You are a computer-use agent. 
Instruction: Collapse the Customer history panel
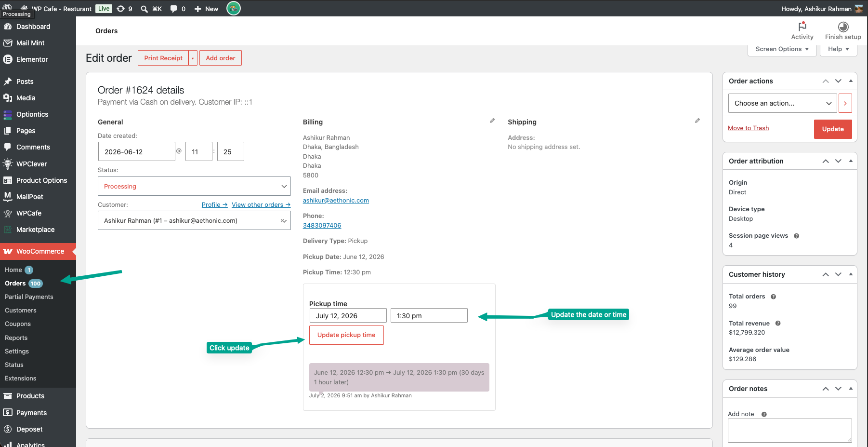[851, 274]
